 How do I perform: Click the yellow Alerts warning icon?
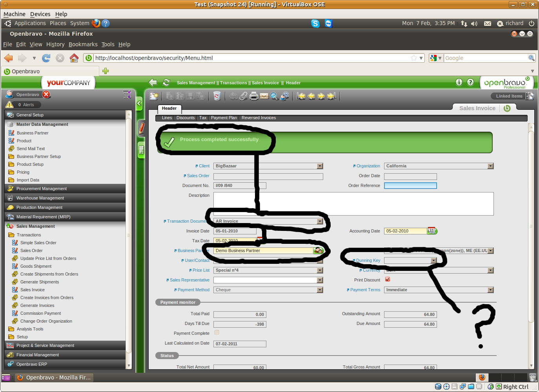click(9, 105)
